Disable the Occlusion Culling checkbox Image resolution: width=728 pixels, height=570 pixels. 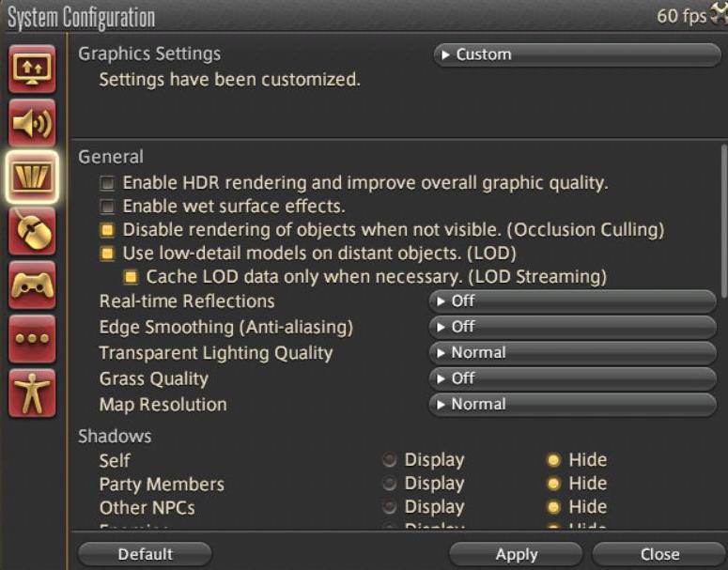pos(108,229)
